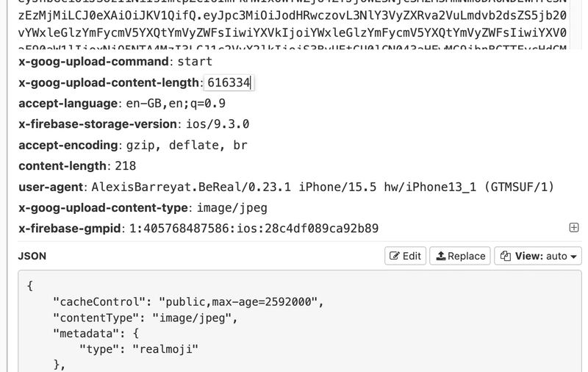
Task: Click the cacheControl line in JSON body
Action: tap(188, 302)
